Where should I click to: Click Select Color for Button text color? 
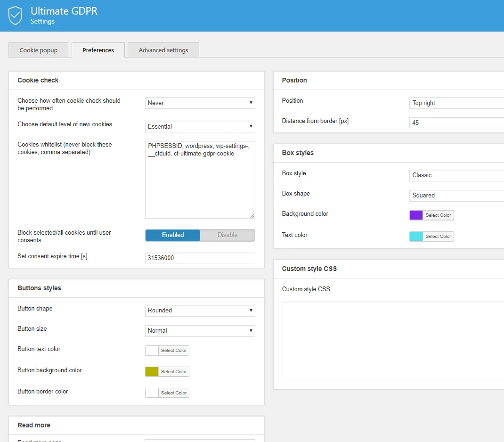tap(175, 350)
